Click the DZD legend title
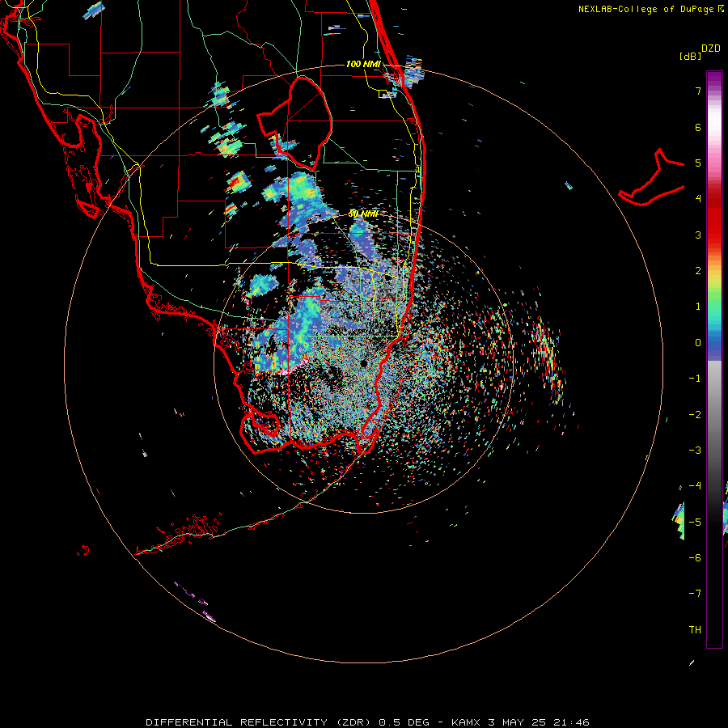The height and width of the screenshot is (728, 728). 711,49
